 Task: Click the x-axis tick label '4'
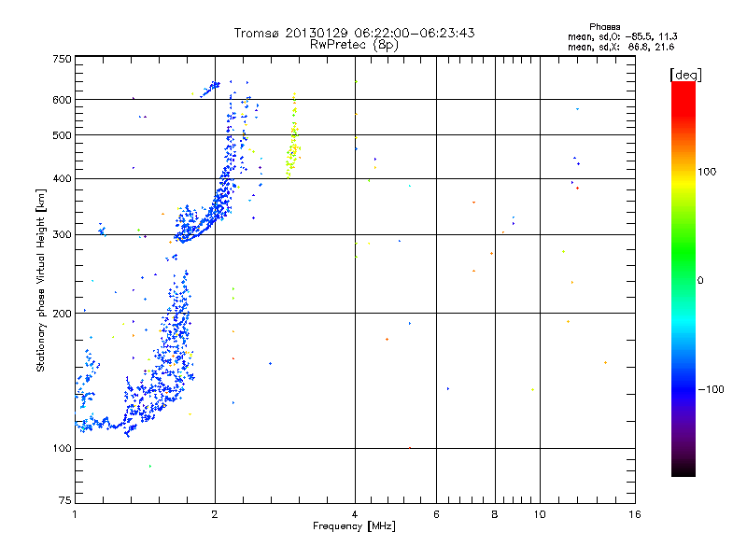355,514
